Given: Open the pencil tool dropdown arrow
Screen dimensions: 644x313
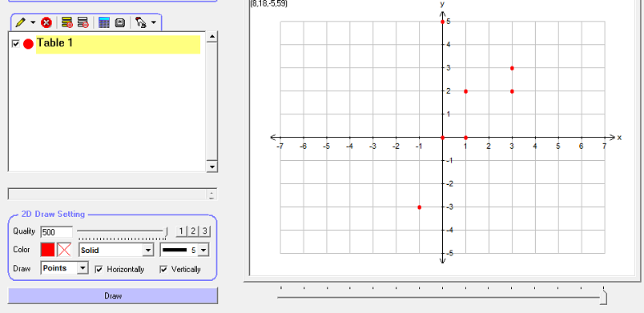Looking at the screenshot, I should click(x=33, y=22).
